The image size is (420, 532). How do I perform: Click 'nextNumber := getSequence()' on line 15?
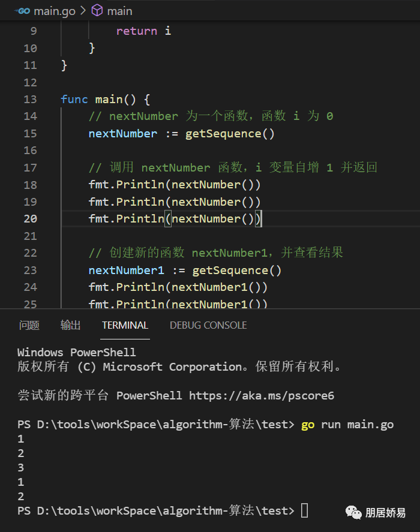pos(181,134)
